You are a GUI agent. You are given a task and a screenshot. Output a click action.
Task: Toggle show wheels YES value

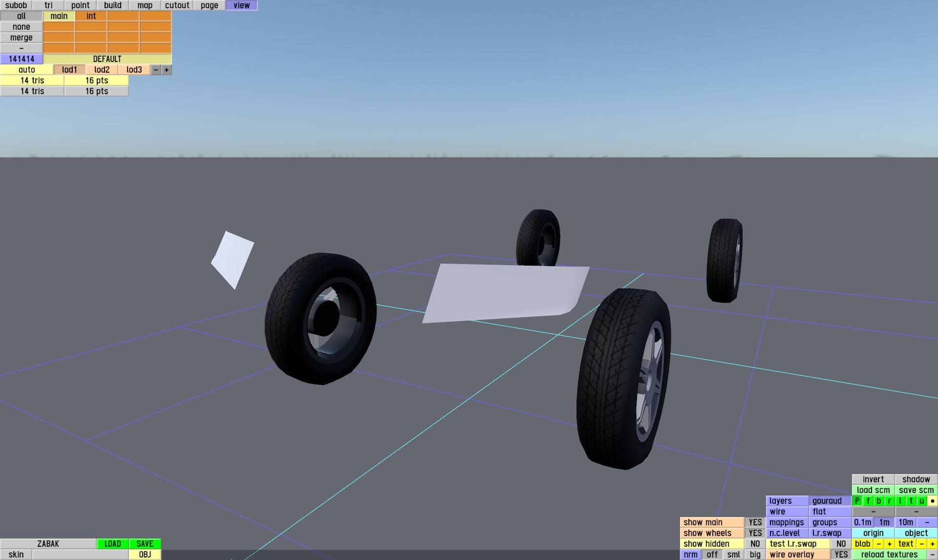tap(755, 533)
